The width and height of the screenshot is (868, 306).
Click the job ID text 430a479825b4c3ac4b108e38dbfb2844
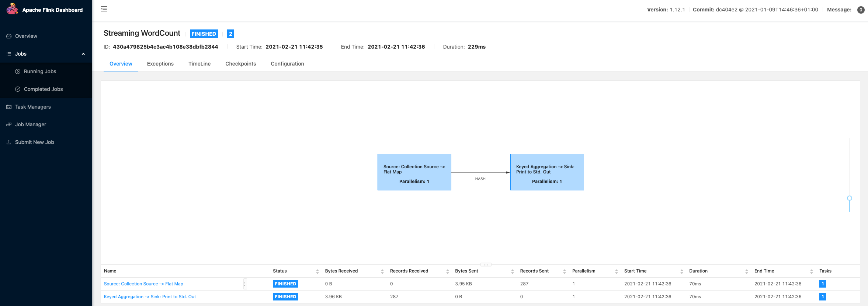[166, 47]
